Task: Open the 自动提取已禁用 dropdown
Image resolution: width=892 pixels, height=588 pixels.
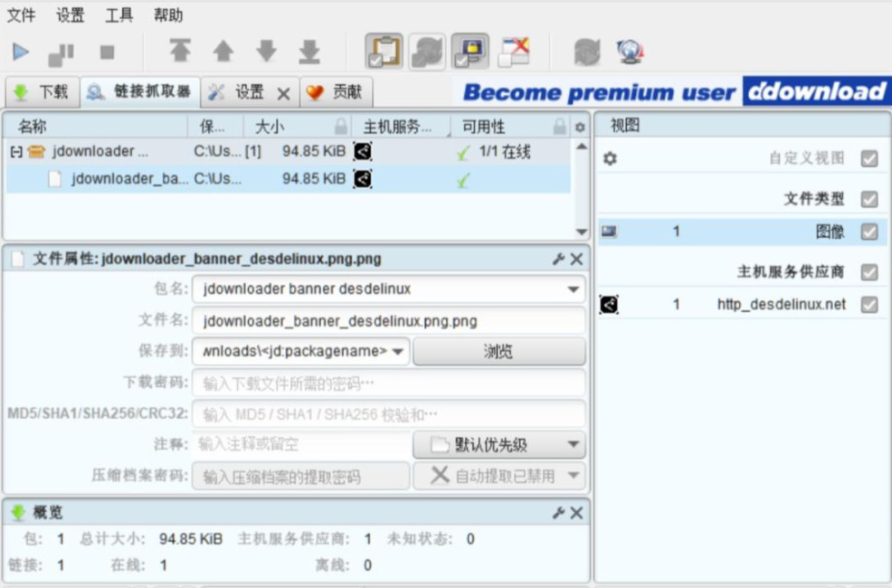Action: 498,476
